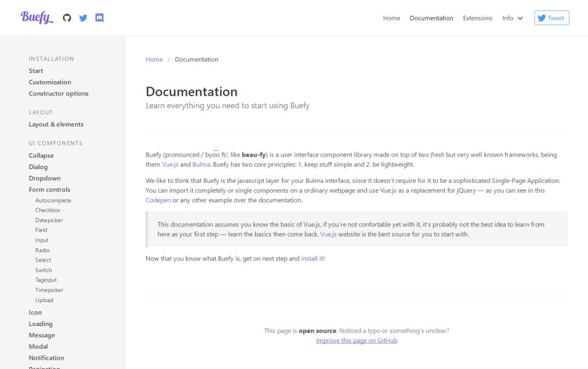This screenshot has height=369, width=588.
Task: Open Modal component page
Action: click(38, 347)
